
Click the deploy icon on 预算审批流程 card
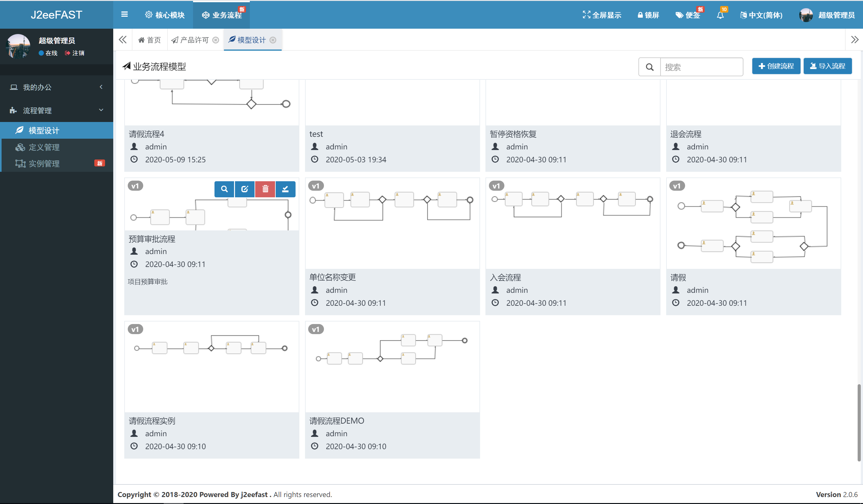285,189
